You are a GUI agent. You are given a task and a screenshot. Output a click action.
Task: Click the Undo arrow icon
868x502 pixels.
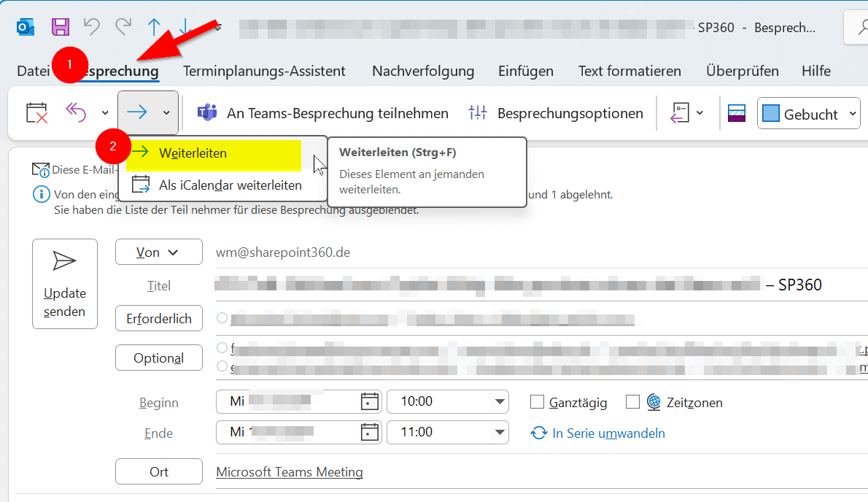91,27
